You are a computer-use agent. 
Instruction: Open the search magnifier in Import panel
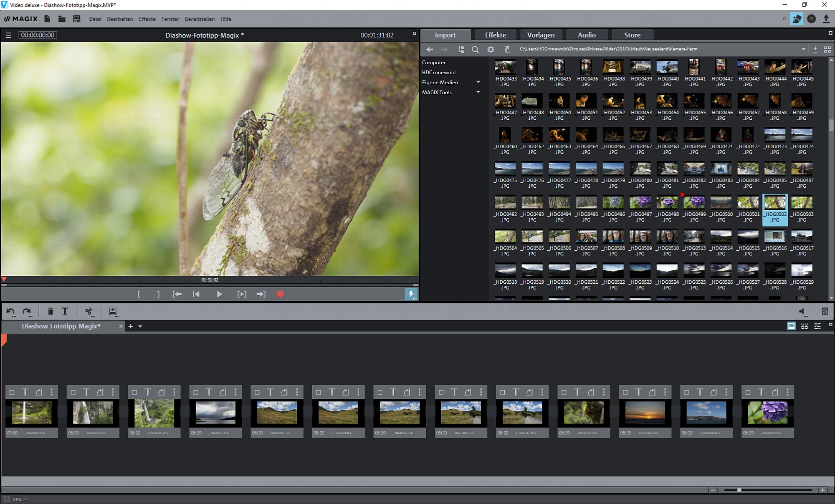pyautogui.click(x=475, y=49)
